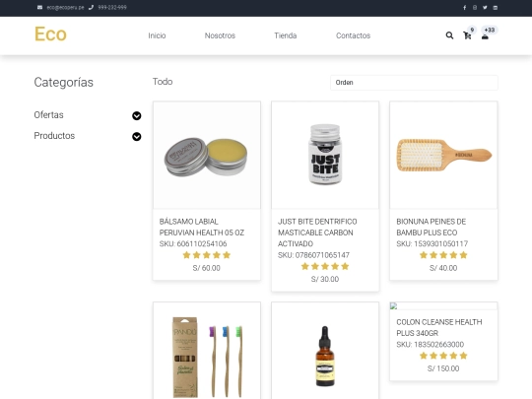
Task: Click the broken image on Colon Cleanse card
Action: pyautogui.click(x=393, y=305)
